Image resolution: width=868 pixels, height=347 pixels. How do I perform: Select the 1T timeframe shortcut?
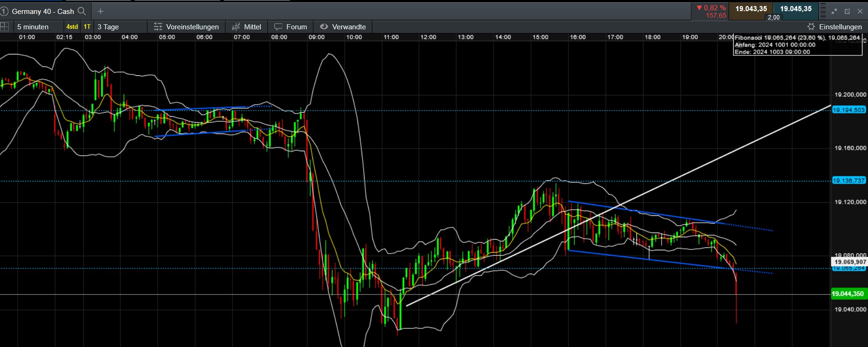click(x=87, y=27)
